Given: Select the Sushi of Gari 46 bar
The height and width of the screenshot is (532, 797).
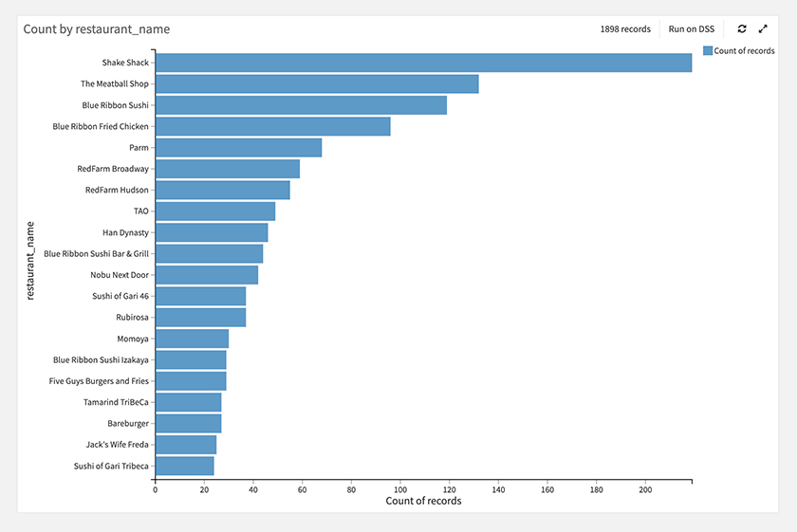Looking at the screenshot, I should [x=201, y=296].
